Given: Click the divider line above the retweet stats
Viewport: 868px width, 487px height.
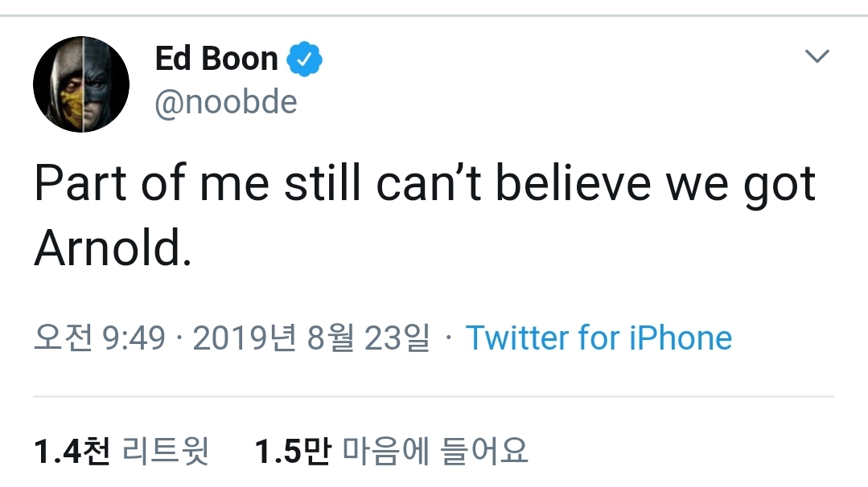Looking at the screenshot, I should [434, 396].
